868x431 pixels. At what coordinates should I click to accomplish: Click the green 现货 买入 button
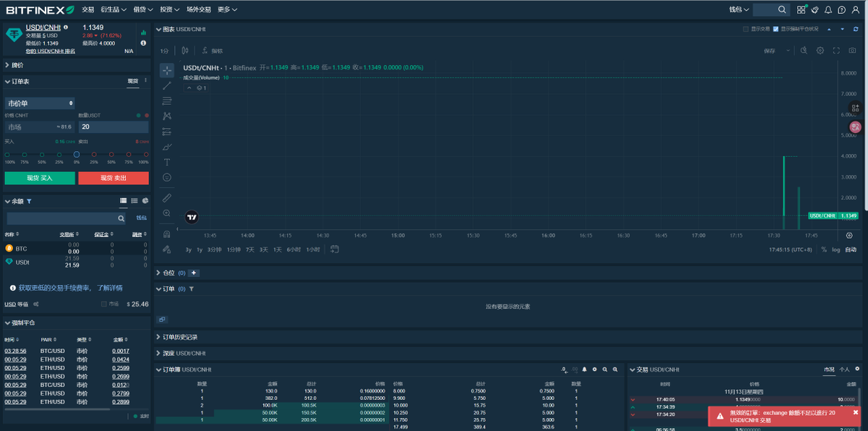coord(39,178)
